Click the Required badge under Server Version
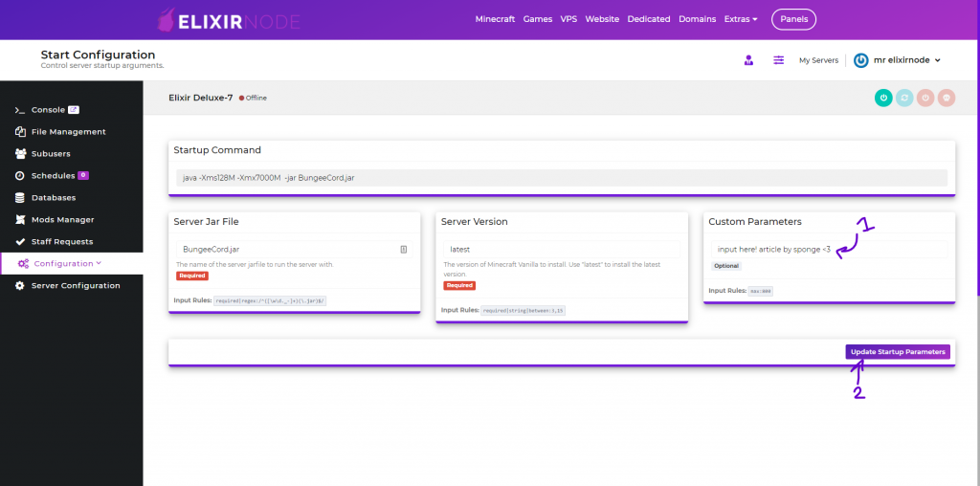Viewport: 980px width, 486px height. (x=459, y=285)
